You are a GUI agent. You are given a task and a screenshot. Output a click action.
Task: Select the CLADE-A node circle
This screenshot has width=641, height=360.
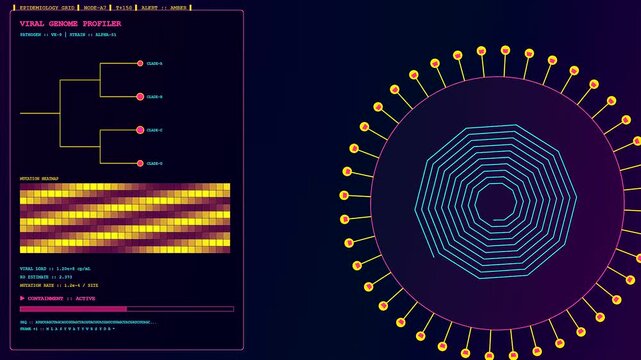coord(140,63)
